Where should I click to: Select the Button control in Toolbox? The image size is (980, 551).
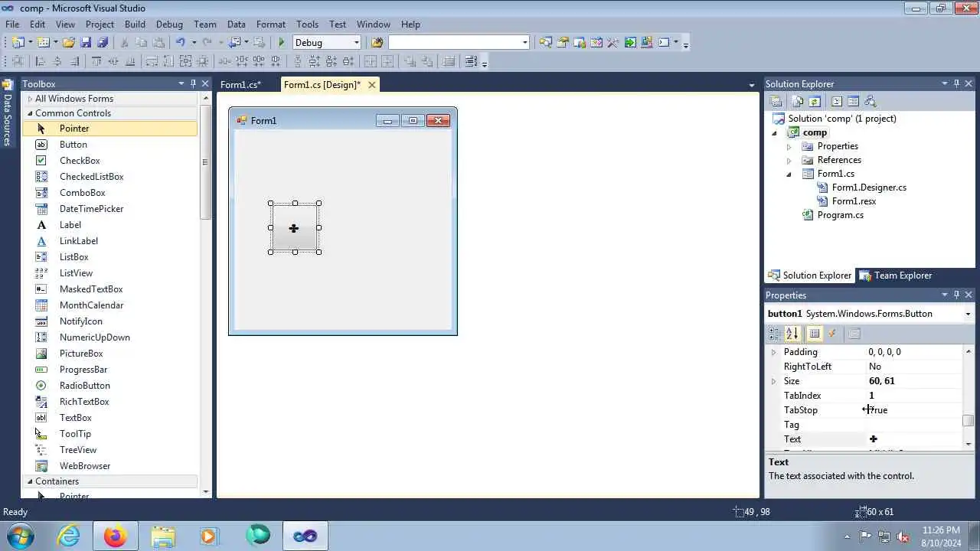pos(73,145)
